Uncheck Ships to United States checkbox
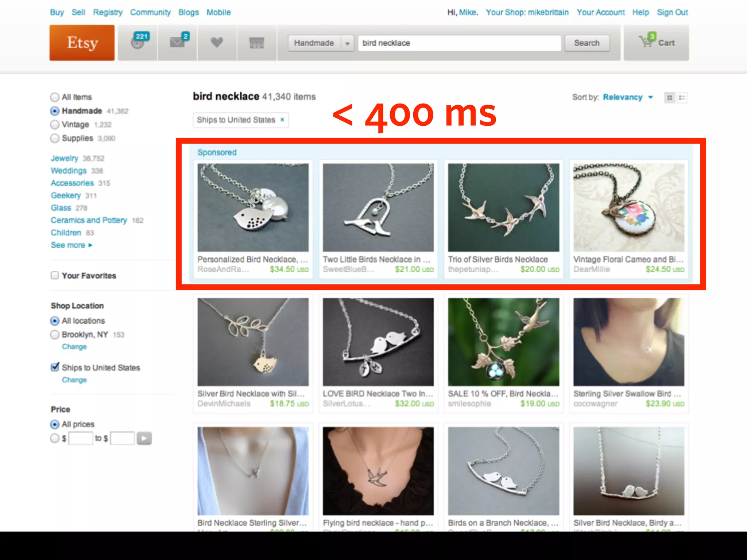This screenshot has width=747, height=560. coord(55,367)
